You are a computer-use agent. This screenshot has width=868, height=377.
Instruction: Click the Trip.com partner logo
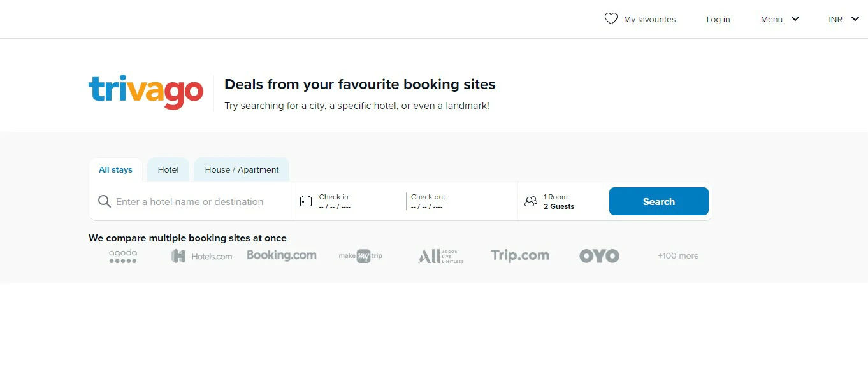pyautogui.click(x=519, y=255)
